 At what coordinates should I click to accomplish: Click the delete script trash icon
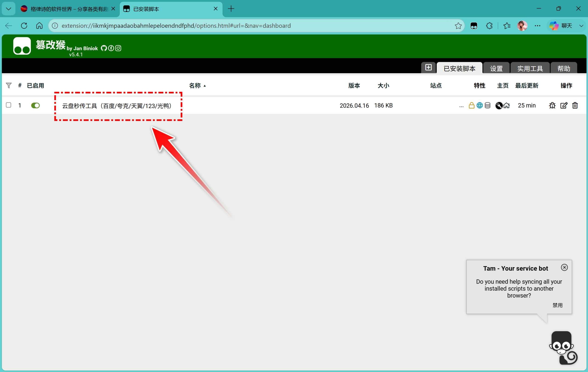pos(575,105)
